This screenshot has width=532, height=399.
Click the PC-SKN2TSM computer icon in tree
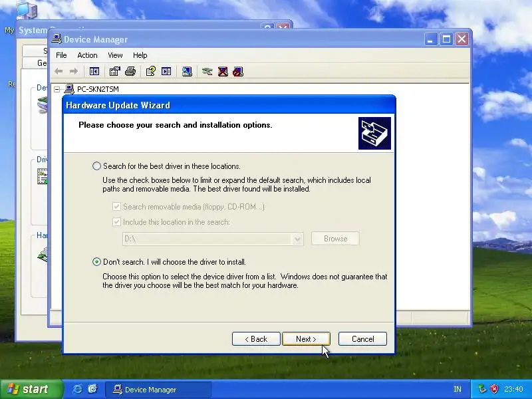pos(69,89)
